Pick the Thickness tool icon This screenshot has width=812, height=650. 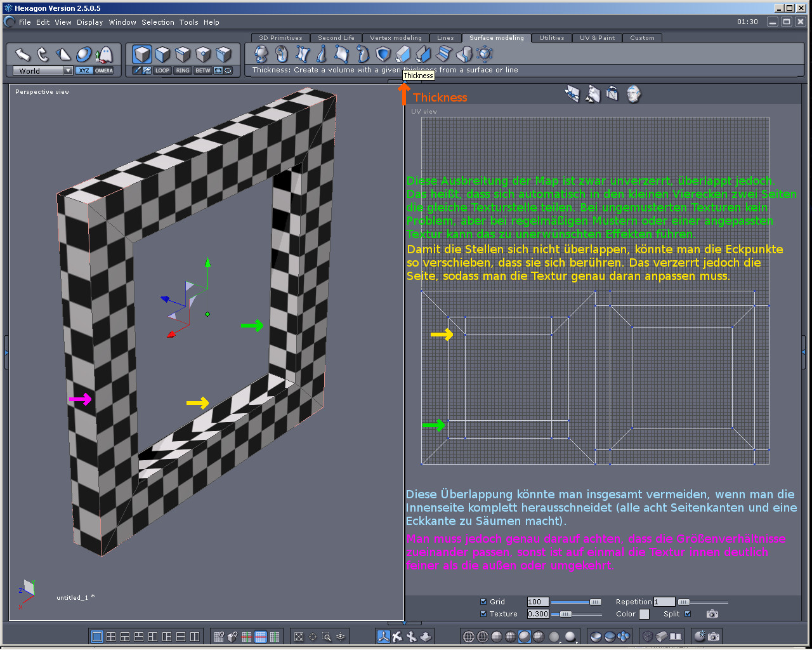403,54
